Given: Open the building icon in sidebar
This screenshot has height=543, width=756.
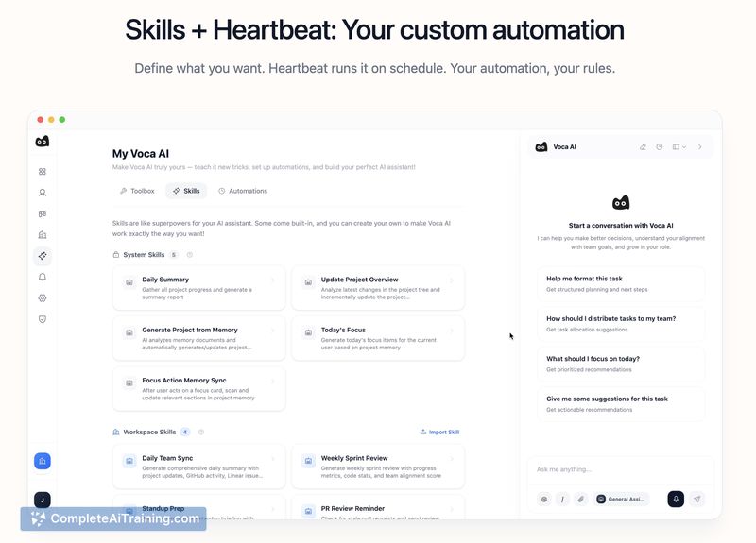Looking at the screenshot, I should click(x=43, y=234).
